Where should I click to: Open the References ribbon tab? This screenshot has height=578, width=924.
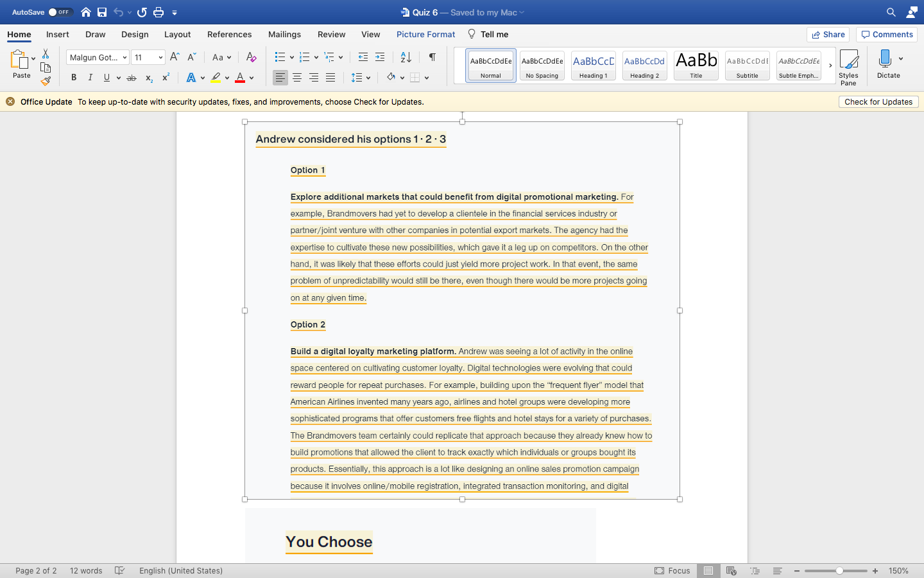(229, 34)
